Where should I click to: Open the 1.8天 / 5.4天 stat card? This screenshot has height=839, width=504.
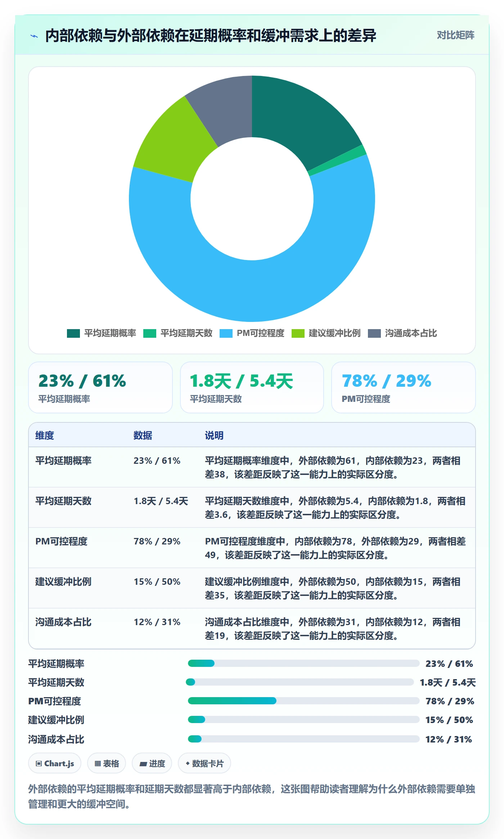click(252, 387)
